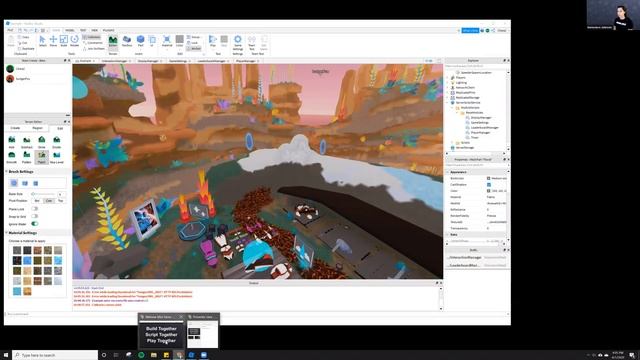
Task: Open the View ribbon tab
Action: click(95, 30)
